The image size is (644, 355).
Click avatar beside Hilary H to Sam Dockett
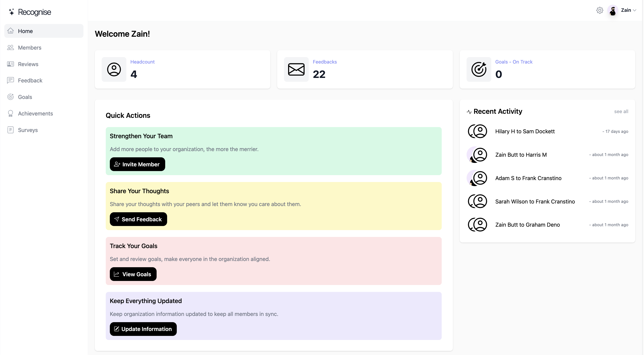click(478, 131)
